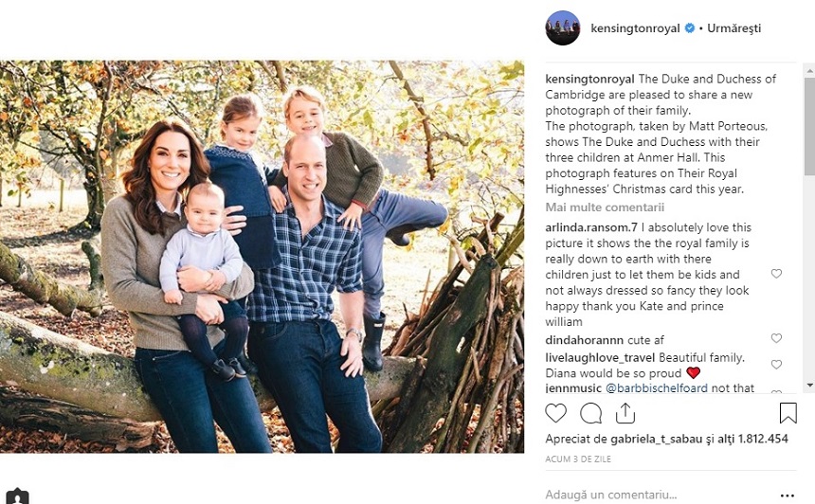815x504 pixels.
Task: Open the three-dot more options menu
Action: point(788,495)
